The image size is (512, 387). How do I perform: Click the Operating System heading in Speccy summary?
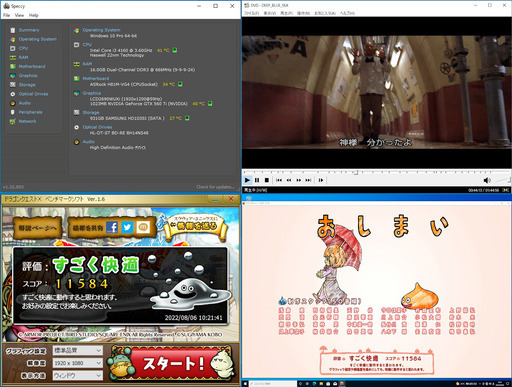[x=101, y=30]
